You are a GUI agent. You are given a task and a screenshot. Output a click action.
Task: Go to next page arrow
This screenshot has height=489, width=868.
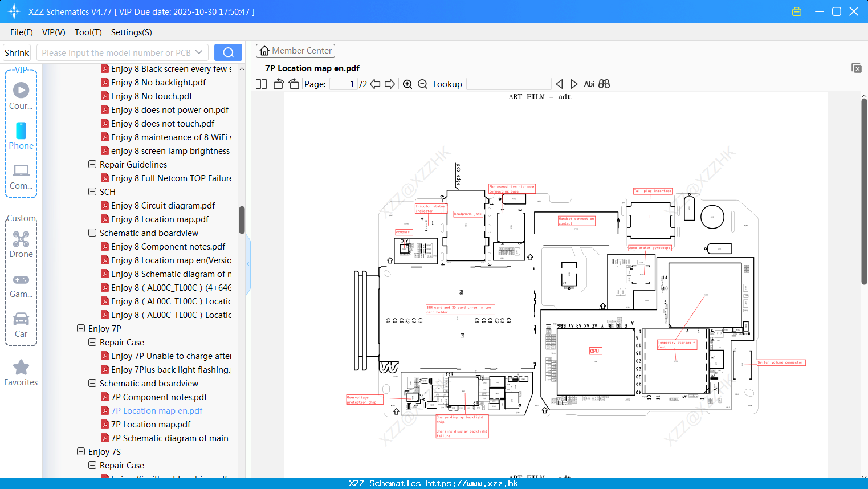(390, 84)
